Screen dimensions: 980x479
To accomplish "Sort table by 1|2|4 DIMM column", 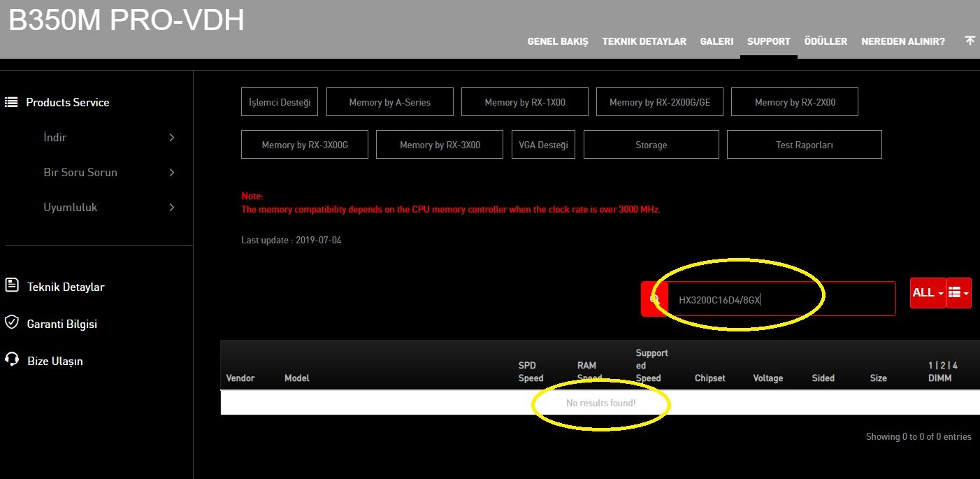I will (x=943, y=372).
